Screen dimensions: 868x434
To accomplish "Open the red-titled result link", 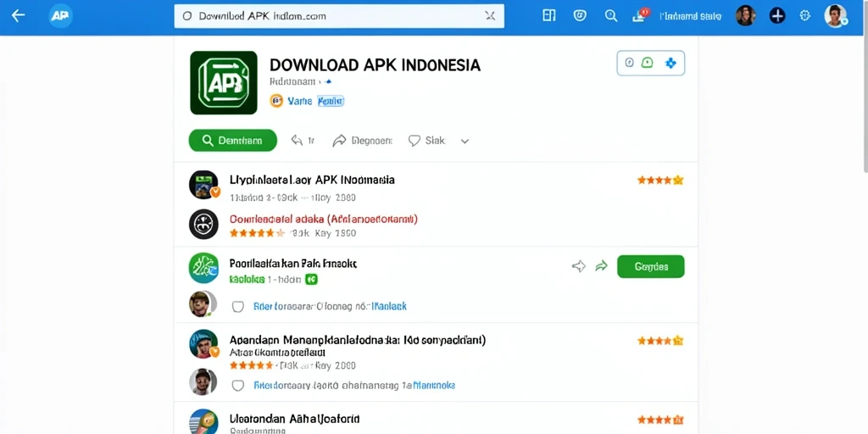I will (x=323, y=219).
